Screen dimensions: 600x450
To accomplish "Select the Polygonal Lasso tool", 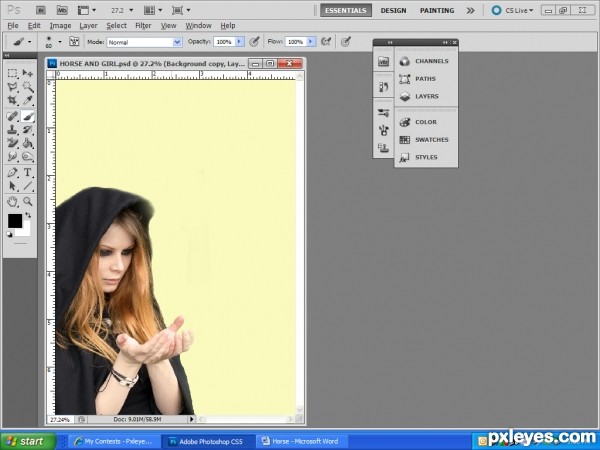I will [x=13, y=87].
